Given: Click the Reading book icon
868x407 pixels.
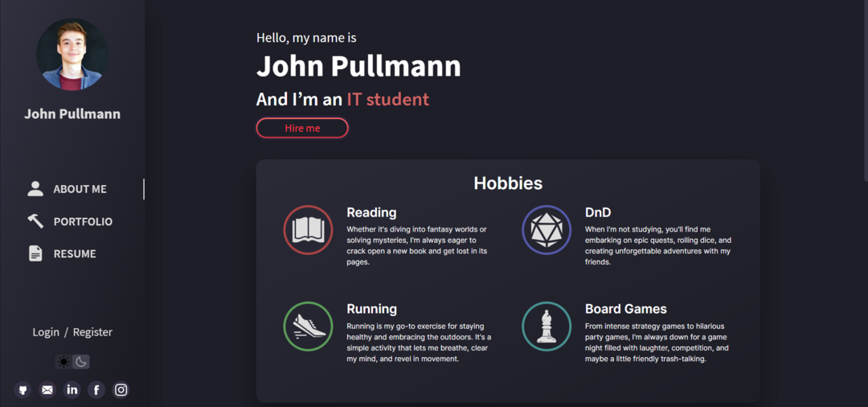Looking at the screenshot, I should (x=308, y=230).
